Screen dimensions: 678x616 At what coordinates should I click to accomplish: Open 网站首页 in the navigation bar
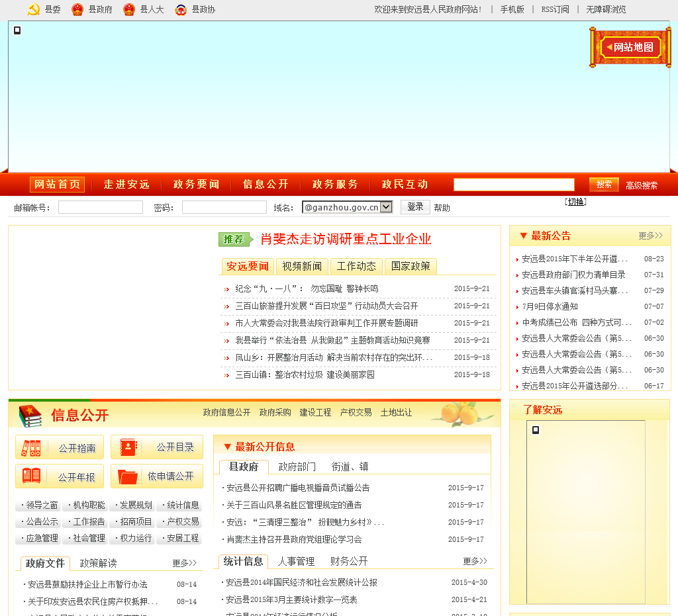57,185
